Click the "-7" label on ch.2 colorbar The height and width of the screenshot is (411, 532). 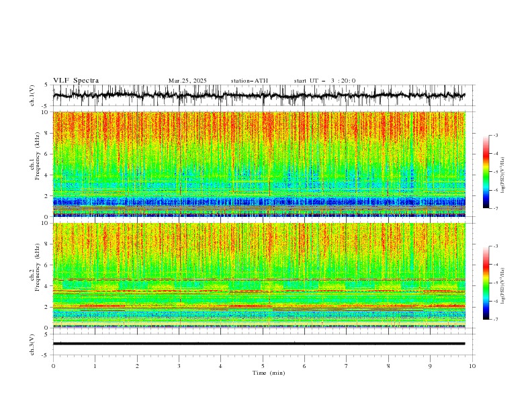496,320
